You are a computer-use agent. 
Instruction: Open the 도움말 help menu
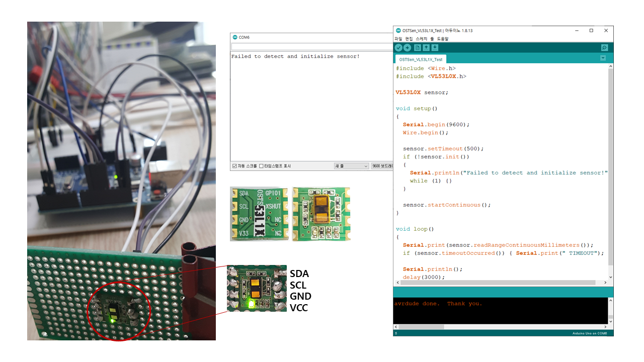tap(442, 39)
